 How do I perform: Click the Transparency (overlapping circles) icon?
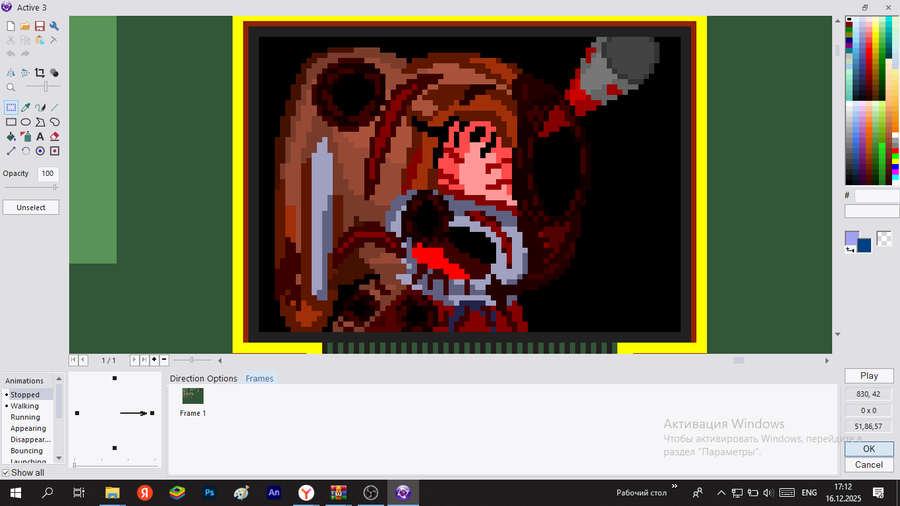[54, 73]
